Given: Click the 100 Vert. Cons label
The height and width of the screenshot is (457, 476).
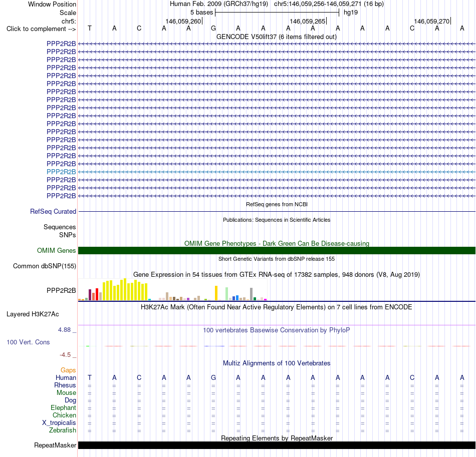Looking at the screenshot, I should click(28, 342).
